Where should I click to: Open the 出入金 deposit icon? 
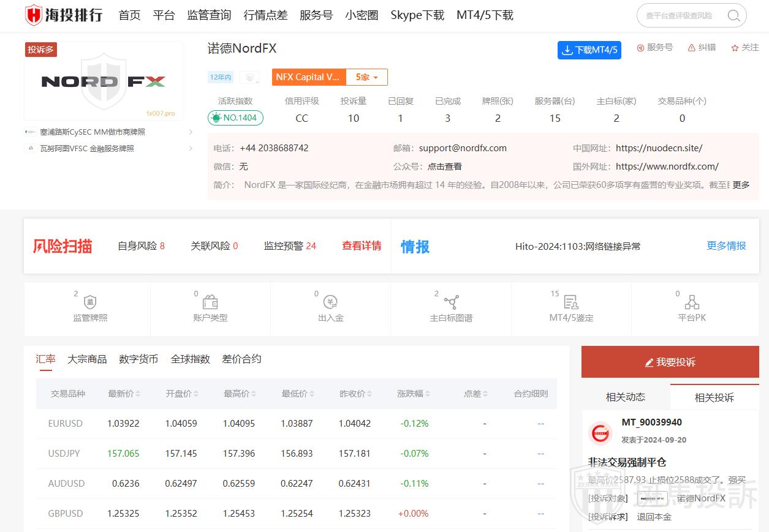click(x=330, y=302)
